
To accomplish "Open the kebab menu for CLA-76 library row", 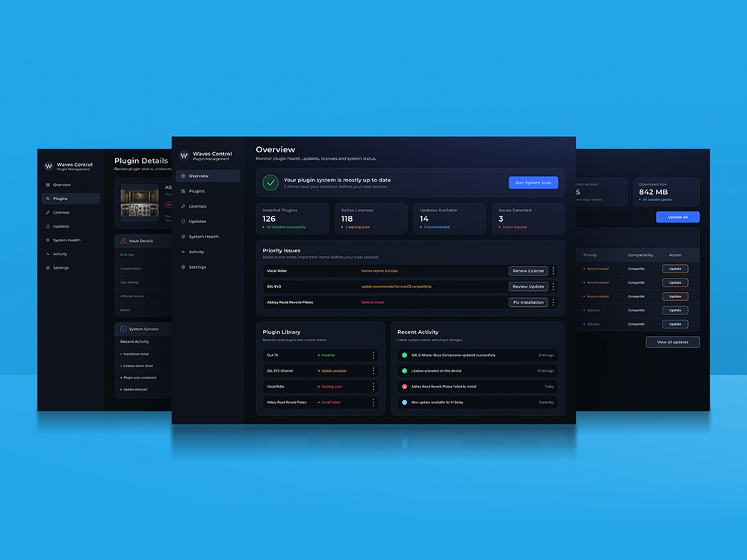I will (x=373, y=355).
